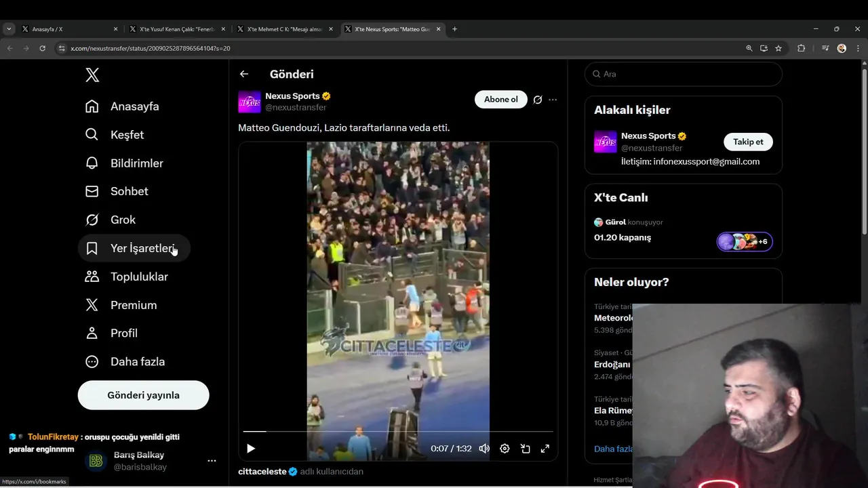The image size is (868, 488).
Task: Click page vertical scrollbar
Action: coord(864,152)
